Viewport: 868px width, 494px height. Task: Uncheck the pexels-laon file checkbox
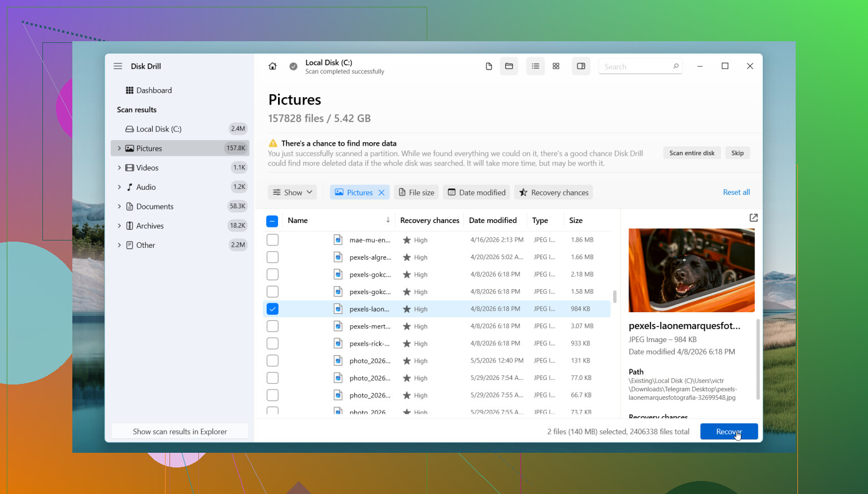[272, 309]
